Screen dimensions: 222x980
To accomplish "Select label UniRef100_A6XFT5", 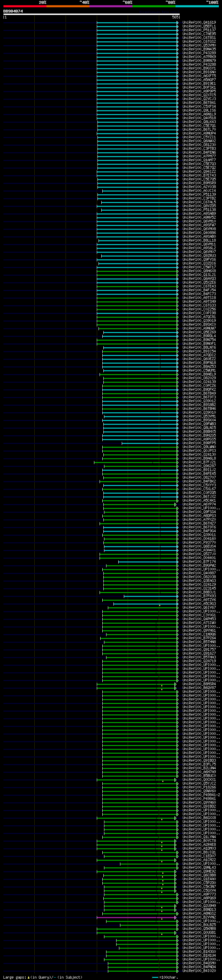I will tap(199, 76).
